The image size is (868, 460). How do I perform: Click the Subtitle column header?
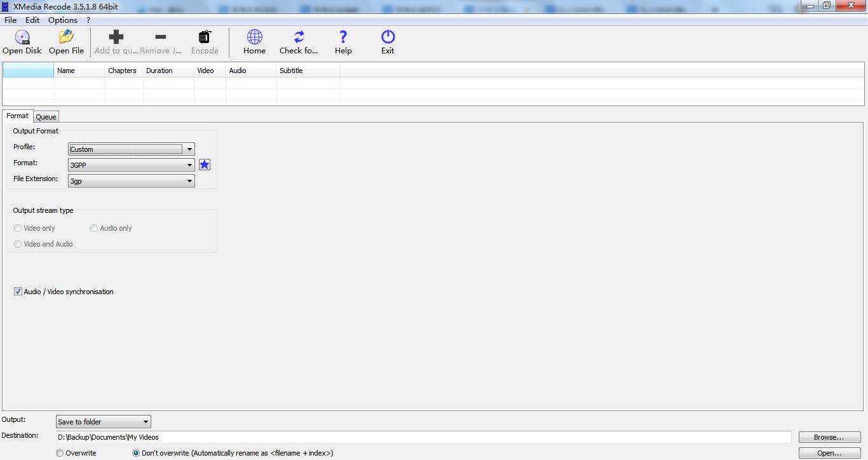[308, 71]
